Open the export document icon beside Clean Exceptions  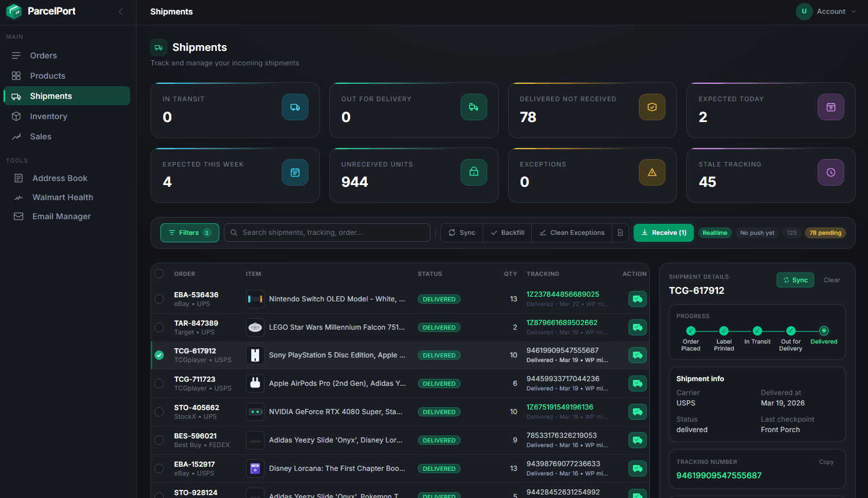click(620, 233)
